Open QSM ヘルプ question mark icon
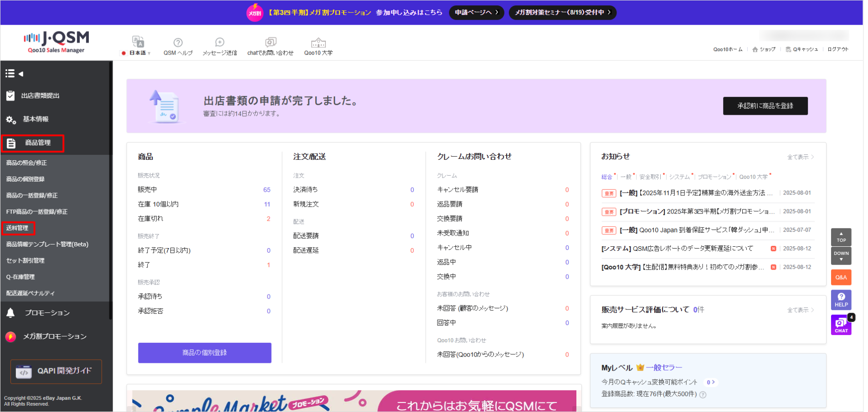Viewport: 868px width, 412px height. [178, 42]
